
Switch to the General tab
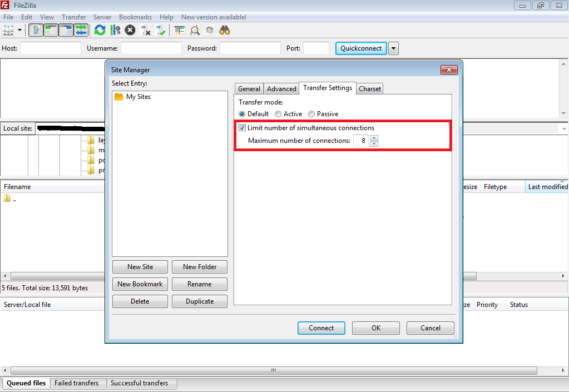click(249, 89)
